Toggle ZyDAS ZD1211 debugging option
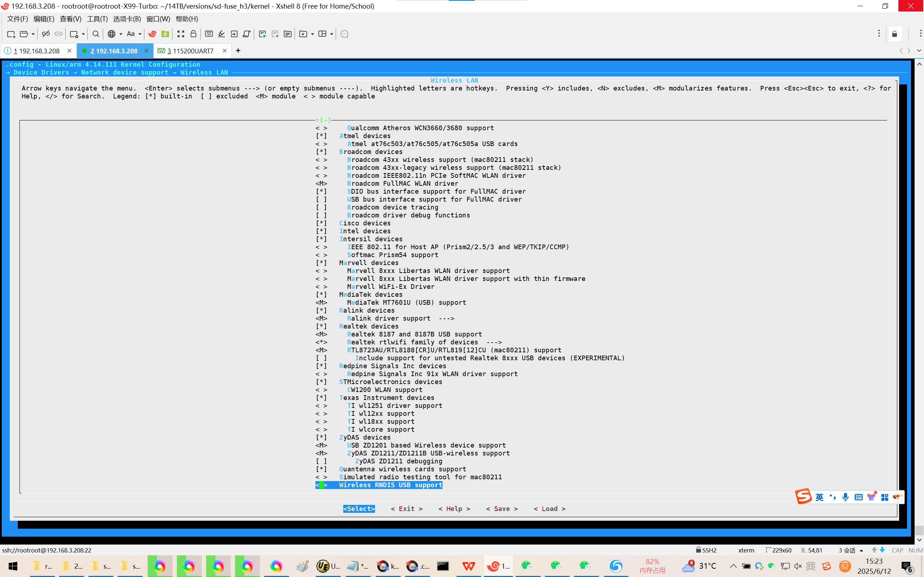 point(321,461)
